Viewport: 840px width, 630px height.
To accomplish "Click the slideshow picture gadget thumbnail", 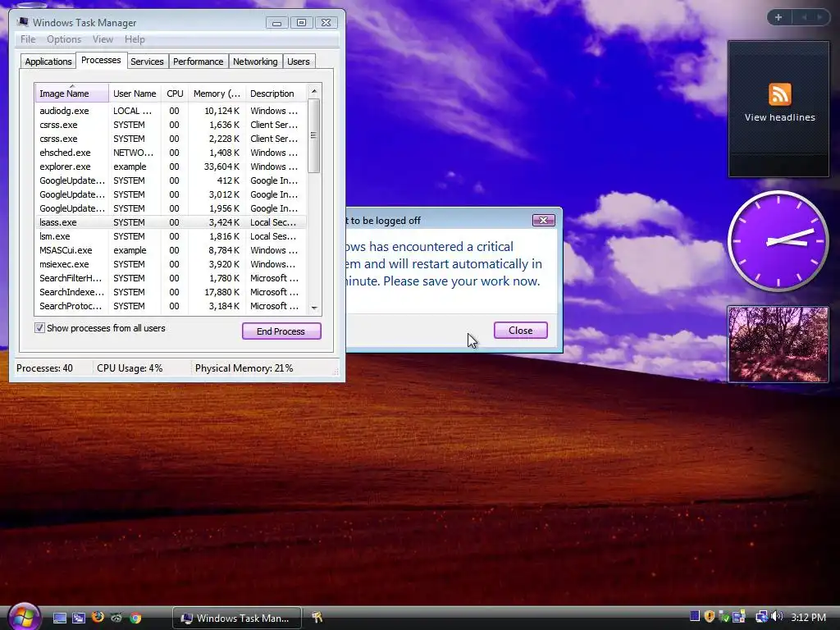I will click(x=778, y=344).
